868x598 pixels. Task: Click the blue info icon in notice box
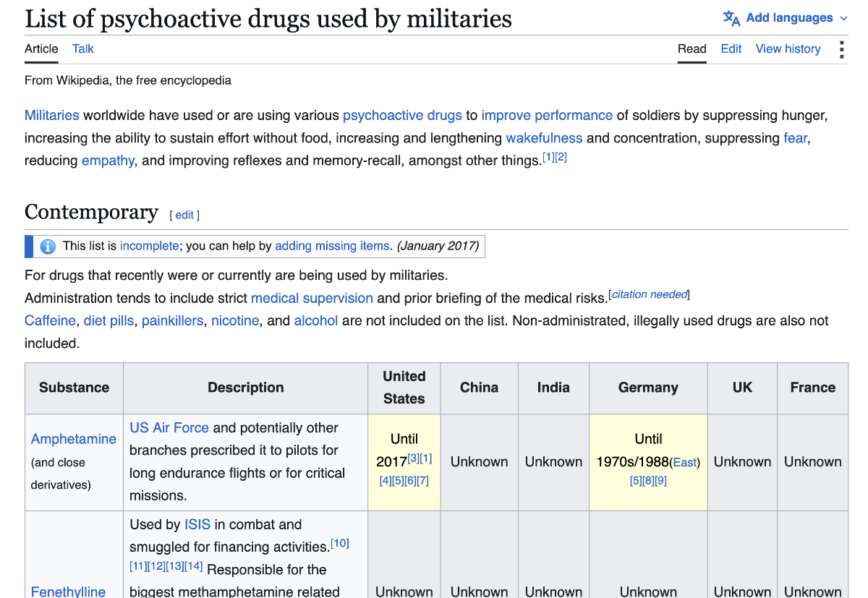(x=48, y=247)
